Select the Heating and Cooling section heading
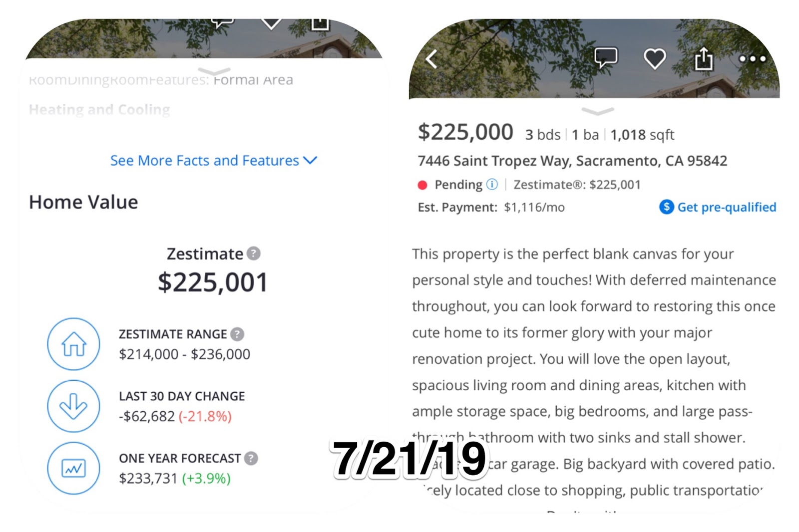Screen dimensions: 799x532 point(99,109)
